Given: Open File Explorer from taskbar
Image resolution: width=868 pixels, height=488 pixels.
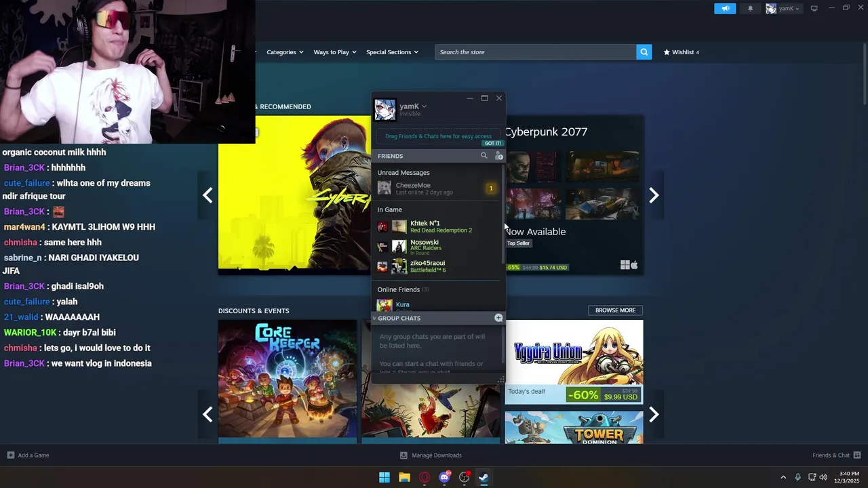Looking at the screenshot, I should tap(404, 477).
